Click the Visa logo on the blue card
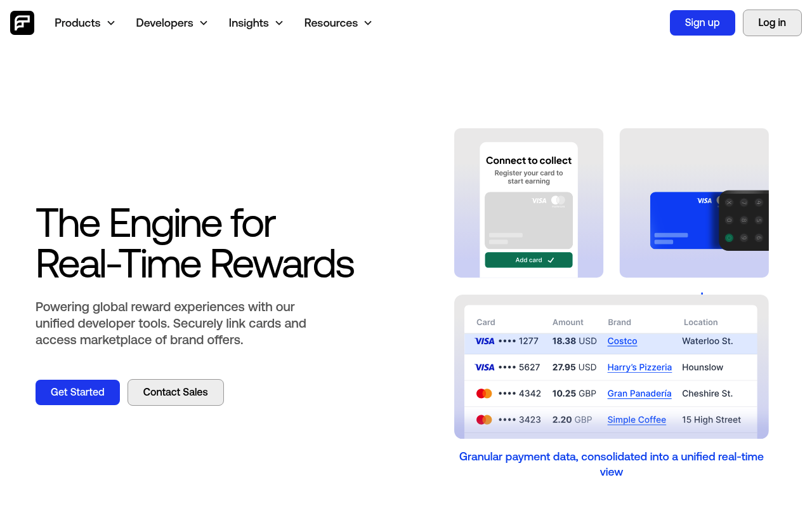The height and width of the screenshot is (508, 812). pyautogui.click(x=705, y=201)
